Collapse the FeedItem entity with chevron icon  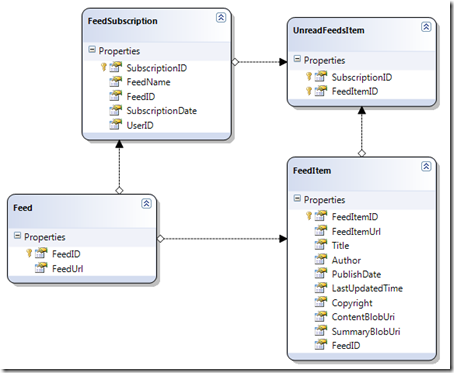426,166
